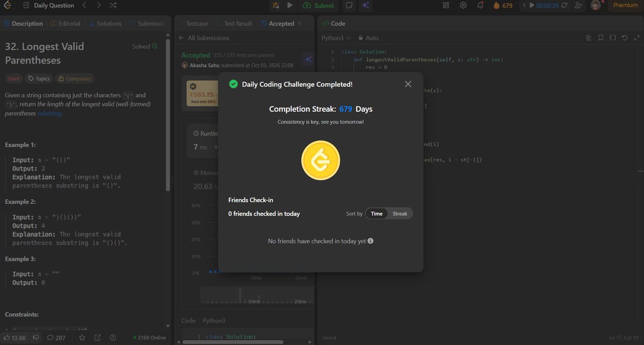Run code with the play icon
644x345 pixels.
[290, 5]
